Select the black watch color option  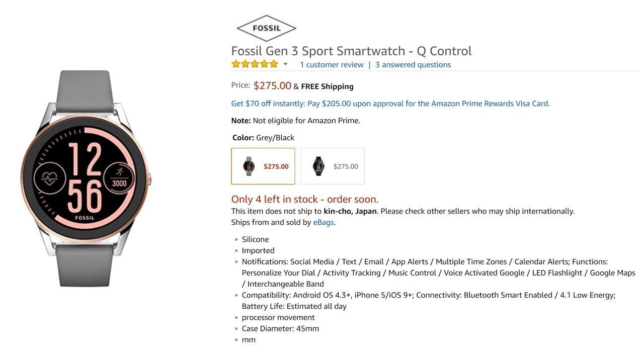click(x=333, y=166)
